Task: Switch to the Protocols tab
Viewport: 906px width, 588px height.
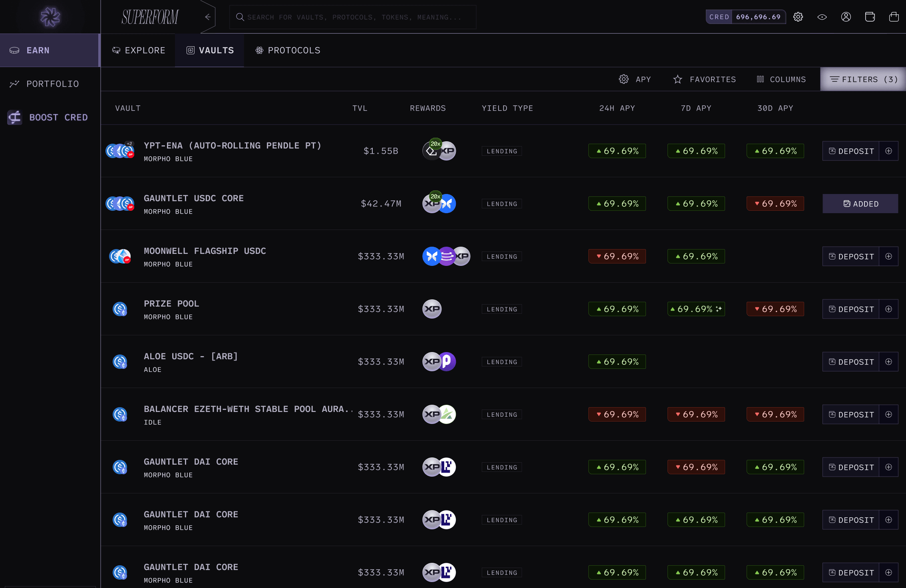Action: point(288,50)
